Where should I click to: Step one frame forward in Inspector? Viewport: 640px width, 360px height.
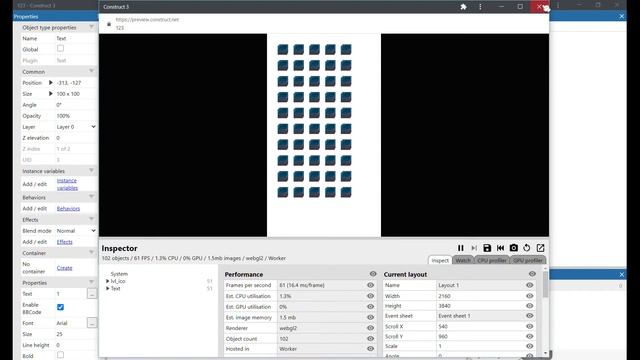(474, 248)
